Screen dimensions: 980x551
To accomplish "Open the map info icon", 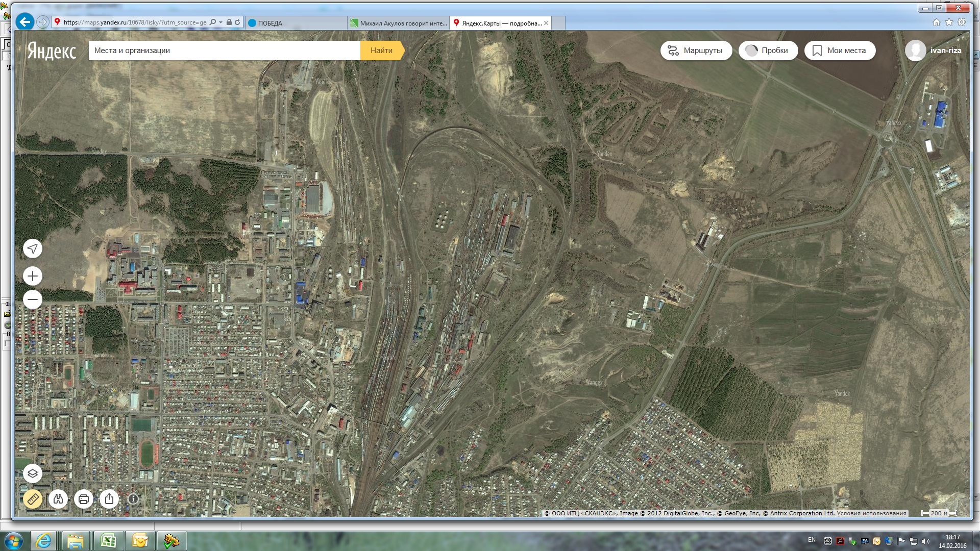I will click(133, 499).
